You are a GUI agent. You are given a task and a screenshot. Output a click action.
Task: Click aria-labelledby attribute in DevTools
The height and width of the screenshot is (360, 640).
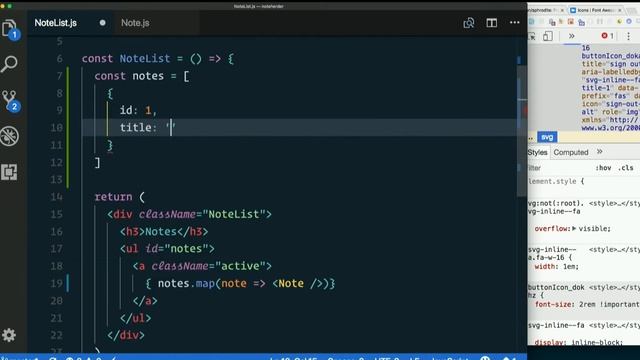tap(611, 72)
